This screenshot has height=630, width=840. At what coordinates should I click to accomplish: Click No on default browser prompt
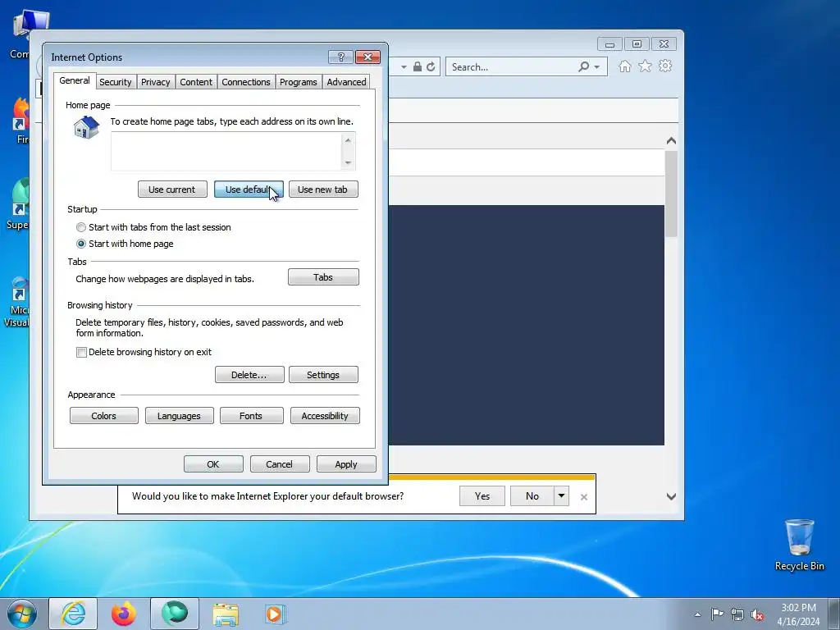click(x=532, y=496)
